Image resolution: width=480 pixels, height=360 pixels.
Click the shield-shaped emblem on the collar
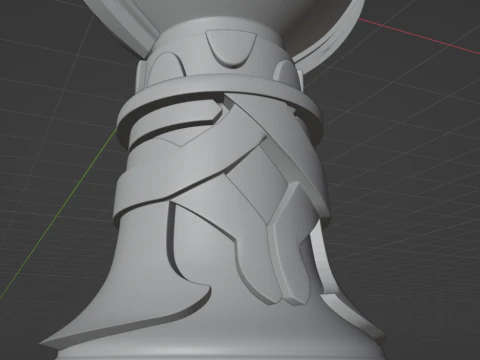coord(231,49)
